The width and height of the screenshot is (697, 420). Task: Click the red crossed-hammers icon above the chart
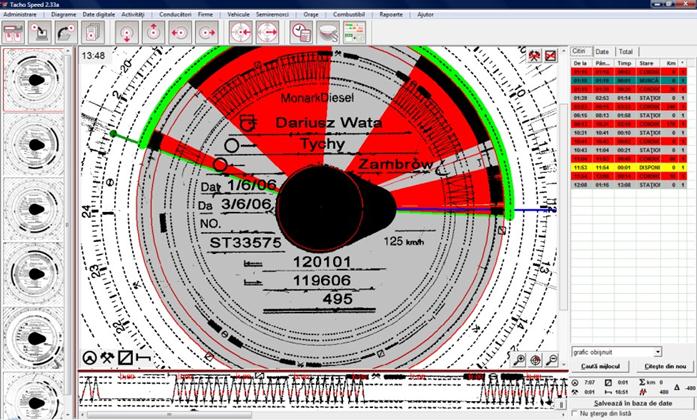pos(534,56)
